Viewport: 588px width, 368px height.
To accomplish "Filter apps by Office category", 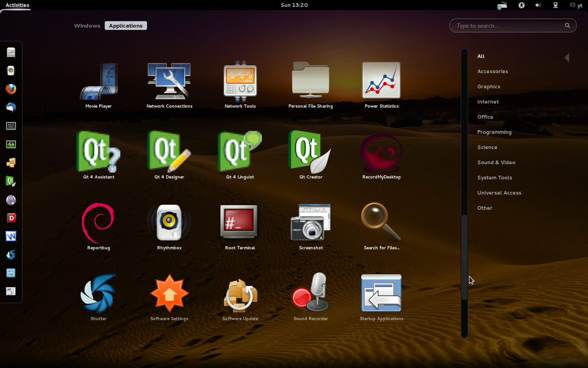I will coord(485,117).
